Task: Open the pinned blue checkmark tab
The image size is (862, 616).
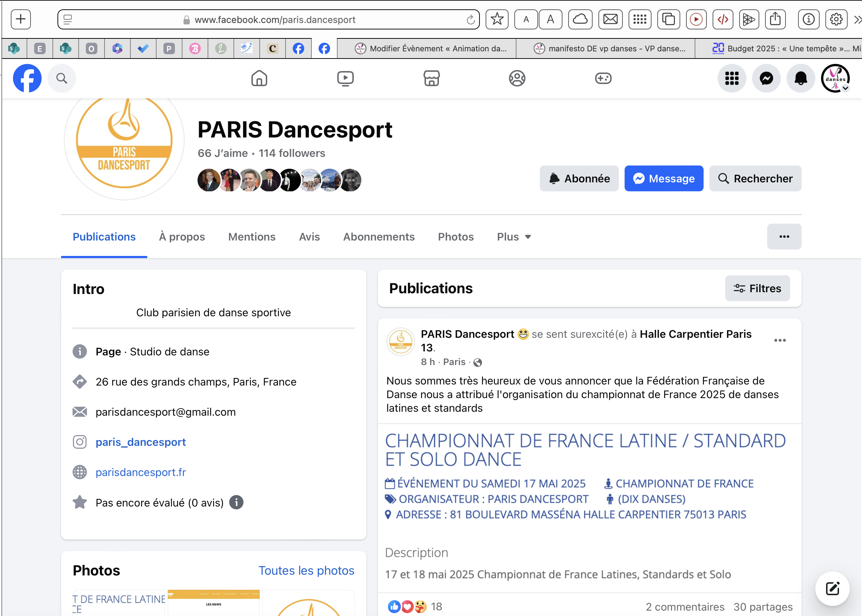Action: pos(143,48)
